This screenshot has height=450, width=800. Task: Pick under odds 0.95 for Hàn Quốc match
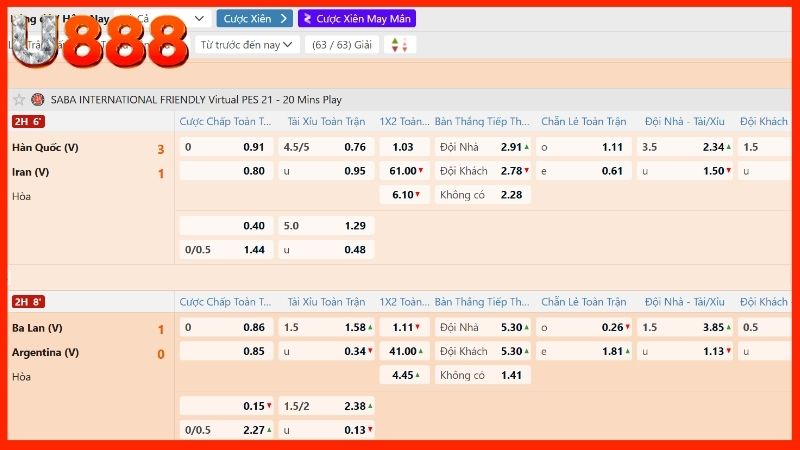[327, 171]
